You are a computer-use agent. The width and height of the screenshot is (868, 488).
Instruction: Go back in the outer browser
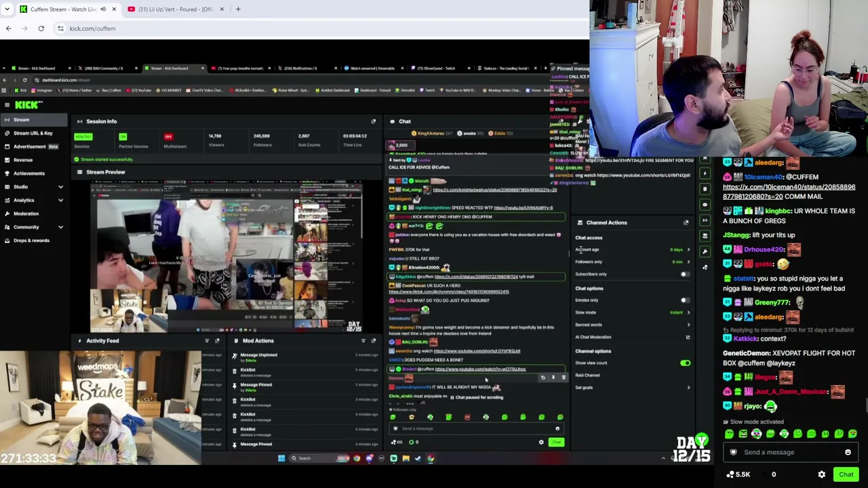point(8,28)
